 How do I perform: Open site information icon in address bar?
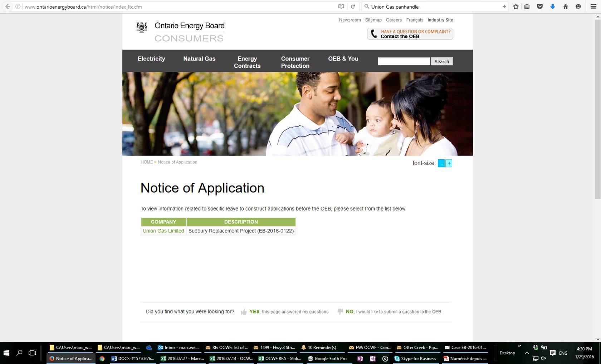click(x=18, y=6)
